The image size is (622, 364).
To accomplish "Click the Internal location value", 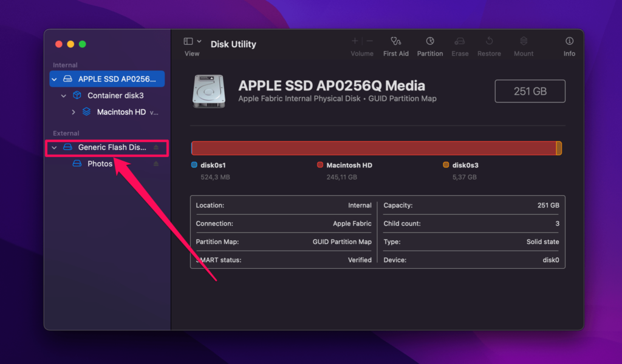I will coord(360,205).
